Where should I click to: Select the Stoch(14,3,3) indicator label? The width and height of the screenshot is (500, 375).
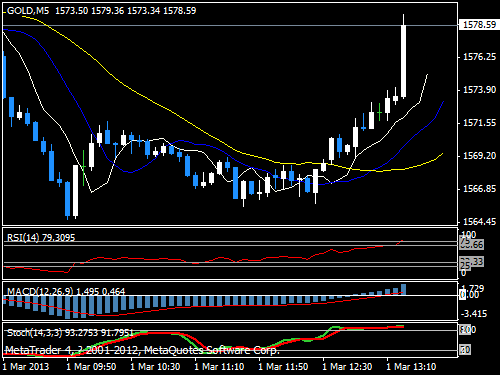tap(70, 333)
